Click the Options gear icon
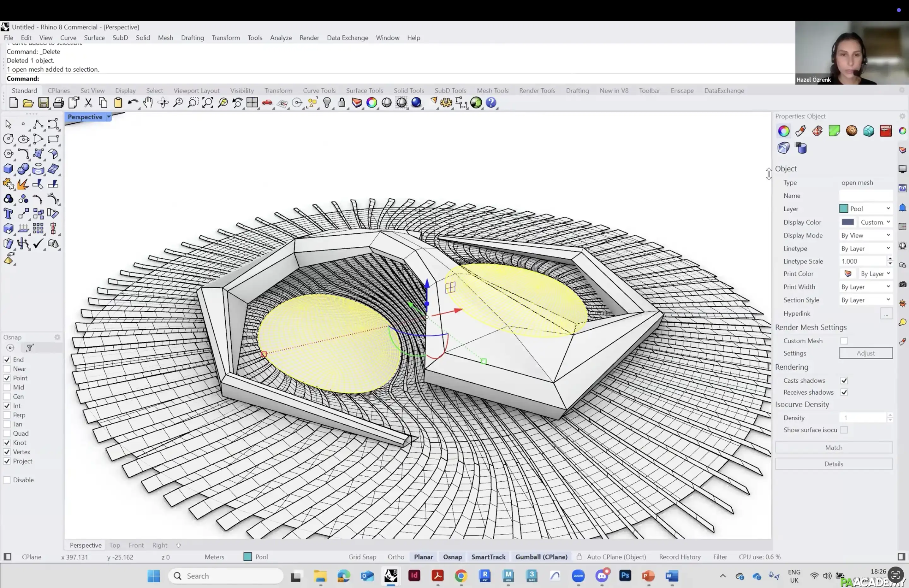Image resolution: width=909 pixels, height=588 pixels. pyautogui.click(x=446, y=103)
